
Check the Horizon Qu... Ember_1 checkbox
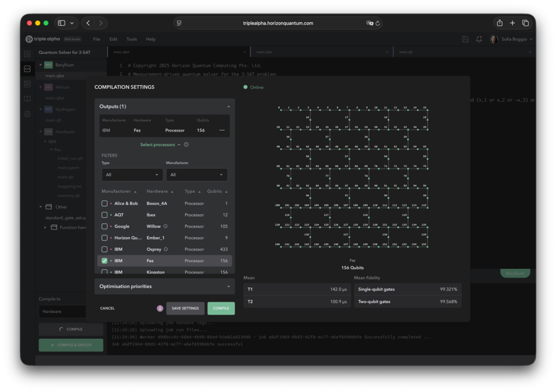[104, 238]
